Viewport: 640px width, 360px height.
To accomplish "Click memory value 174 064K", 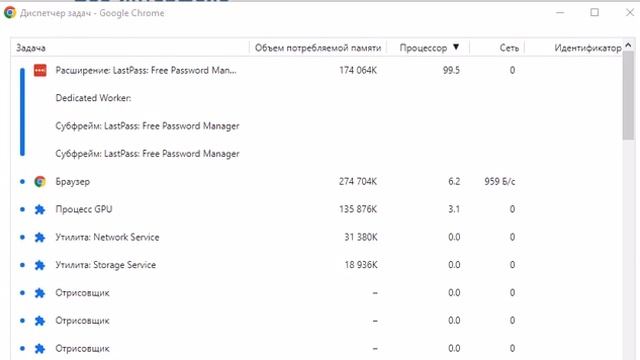I will 358,70.
